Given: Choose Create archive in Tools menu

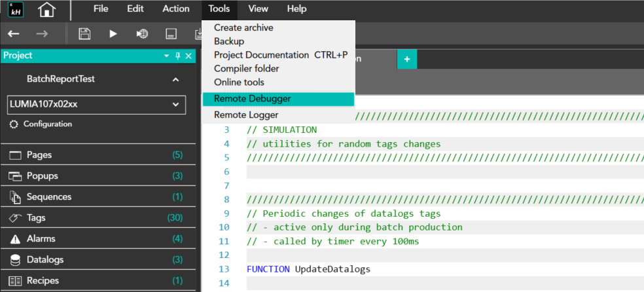Looking at the screenshot, I should pos(243,27).
